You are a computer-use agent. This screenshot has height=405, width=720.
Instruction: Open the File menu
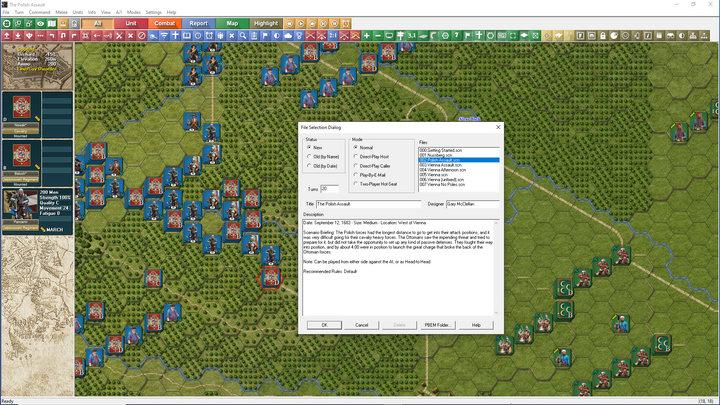click(6, 12)
